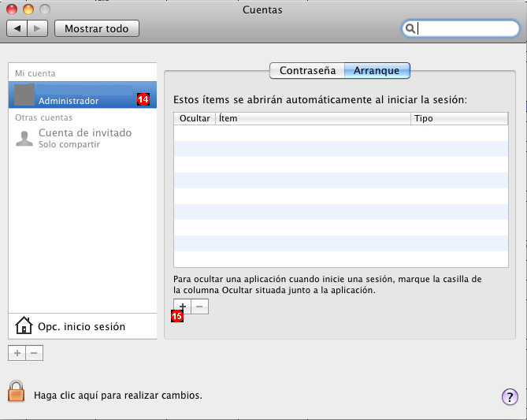Image resolution: width=527 pixels, height=420 pixels.
Task: Select the Administrador account
Action: click(x=83, y=95)
